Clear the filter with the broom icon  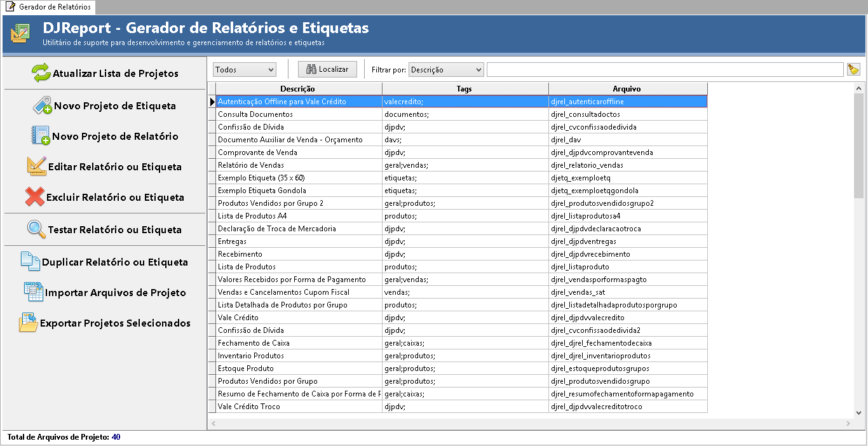pos(853,69)
